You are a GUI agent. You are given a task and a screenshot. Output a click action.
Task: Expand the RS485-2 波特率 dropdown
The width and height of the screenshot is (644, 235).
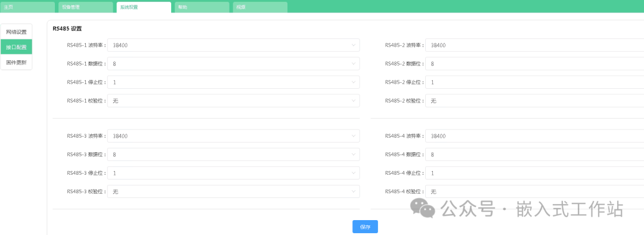[535, 45]
